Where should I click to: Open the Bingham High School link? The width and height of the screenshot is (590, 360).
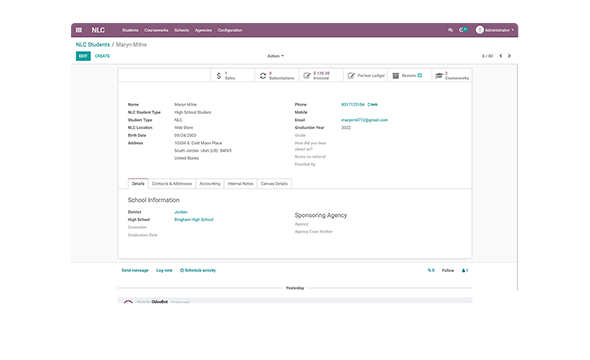click(194, 220)
